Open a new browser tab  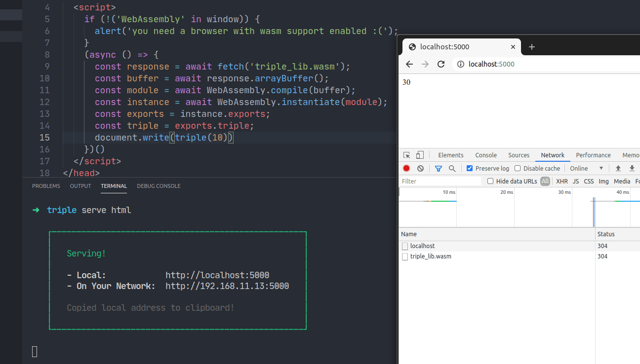532,47
